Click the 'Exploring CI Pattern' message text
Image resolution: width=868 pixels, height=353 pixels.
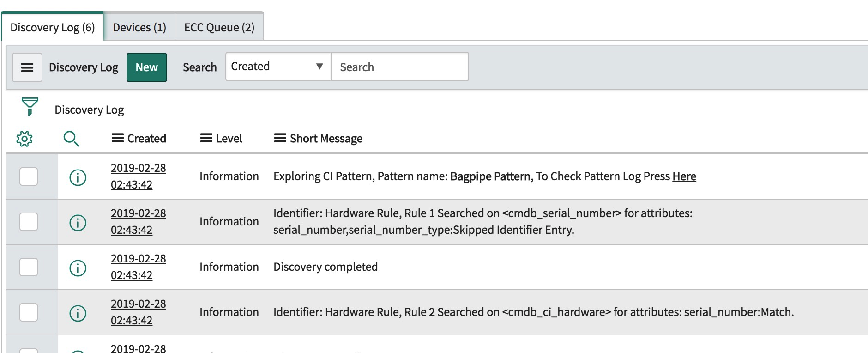click(485, 176)
